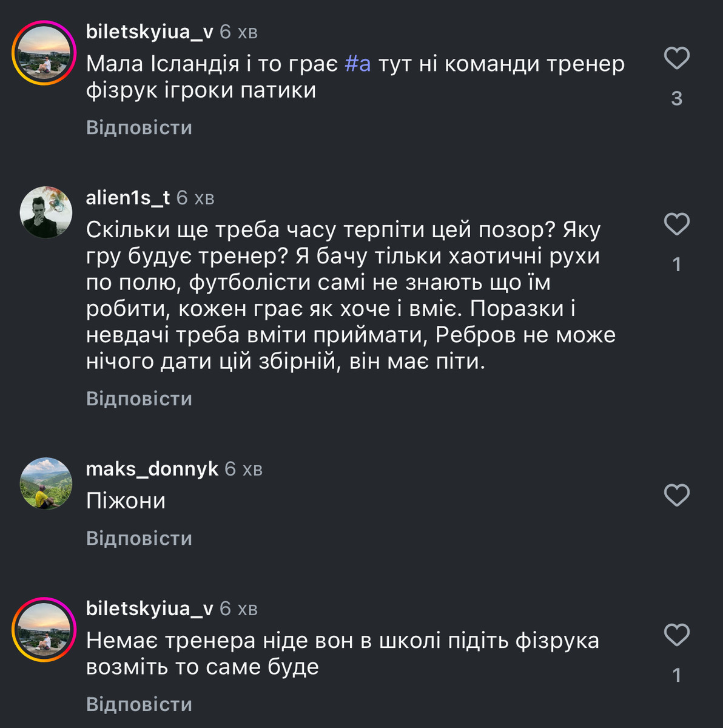
Task: Open alien1s_t's profile picture
Action: click(46, 212)
